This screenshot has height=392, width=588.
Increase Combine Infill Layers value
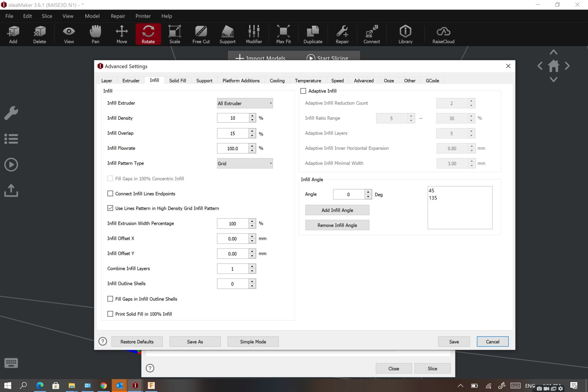click(252, 266)
